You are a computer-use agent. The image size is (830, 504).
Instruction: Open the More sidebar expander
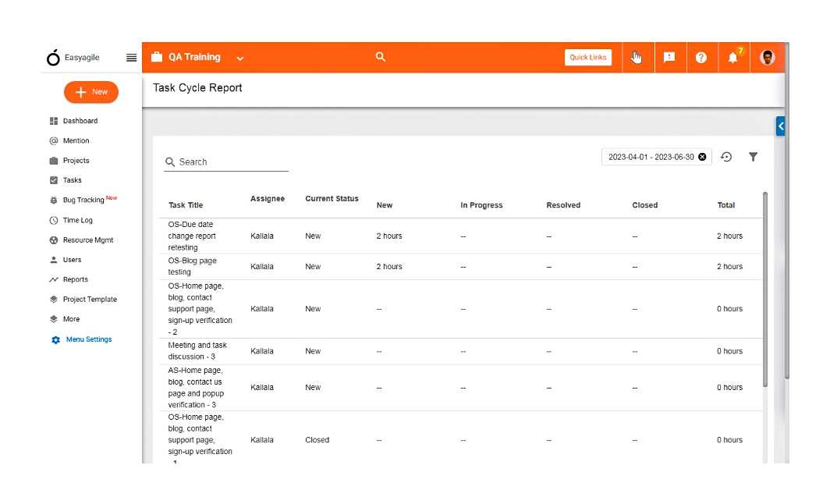71,319
